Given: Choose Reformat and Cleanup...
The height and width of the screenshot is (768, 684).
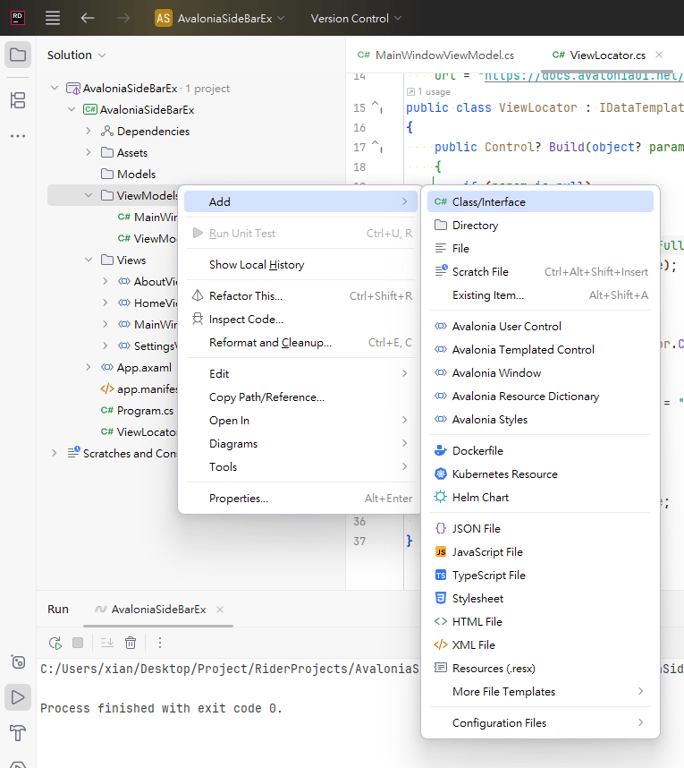Looking at the screenshot, I should click(x=300, y=342).
